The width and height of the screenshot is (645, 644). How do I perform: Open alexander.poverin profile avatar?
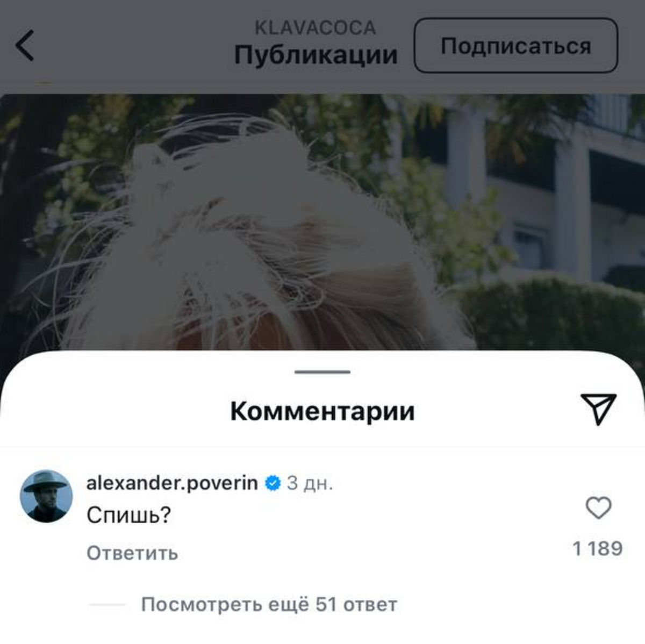[x=46, y=496]
